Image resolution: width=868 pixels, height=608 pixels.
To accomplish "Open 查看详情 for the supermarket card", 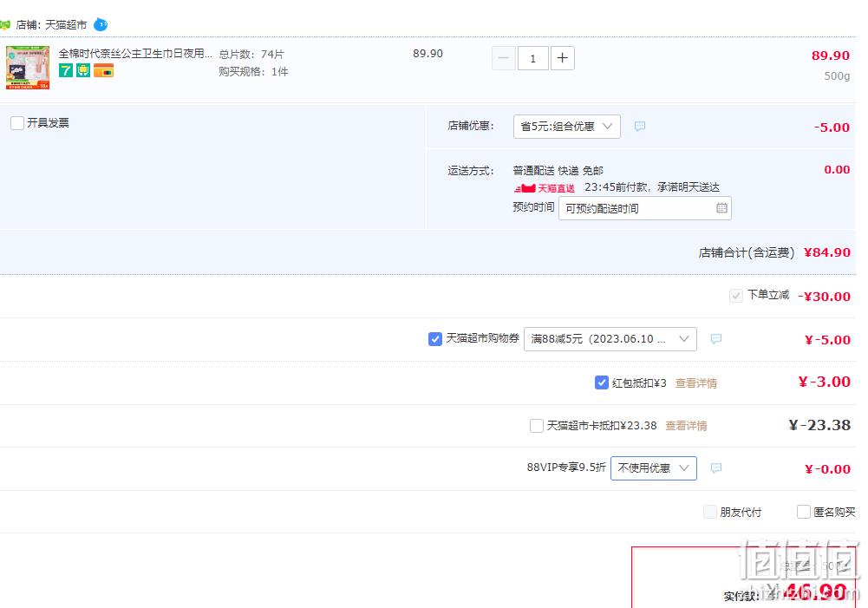I will tap(687, 426).
